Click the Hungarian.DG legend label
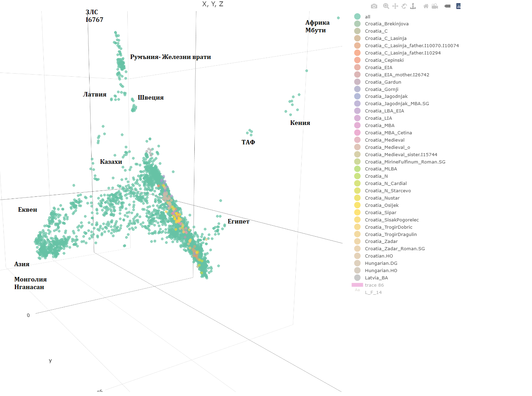This screenshot has width=532, height=396. coord(381,263)
